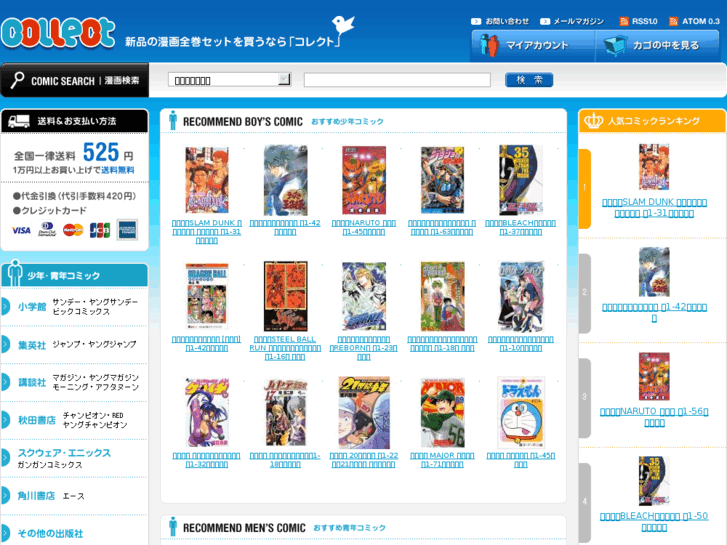
Task: Open MAJOR 1-71 set link
Action: [442, 460]
